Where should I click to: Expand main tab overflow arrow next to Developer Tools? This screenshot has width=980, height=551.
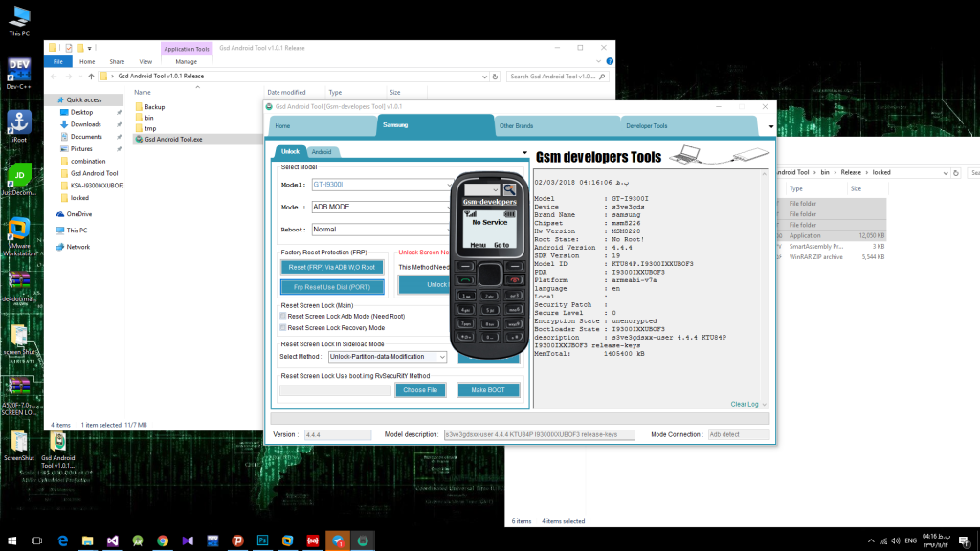pos(771,127)
